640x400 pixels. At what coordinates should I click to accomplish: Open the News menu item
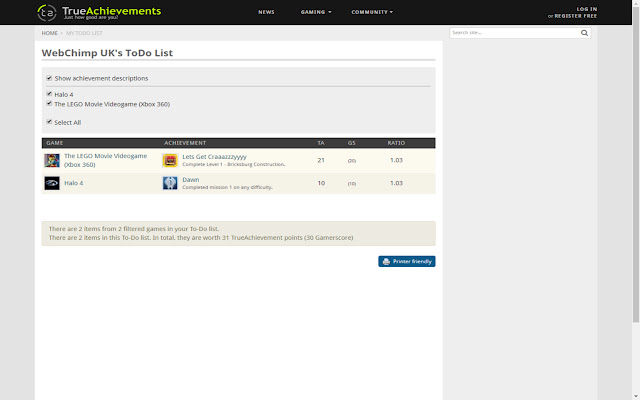coord(266,12)
